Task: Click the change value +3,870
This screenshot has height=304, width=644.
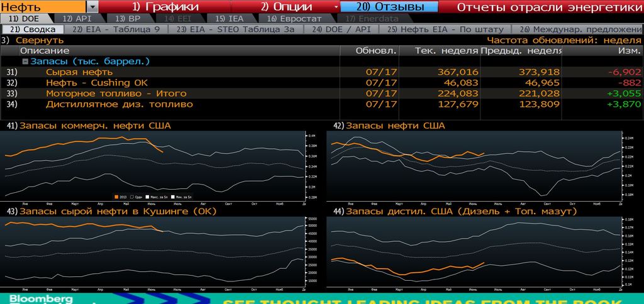Action: pyautogui.click(x=625, y=104)
